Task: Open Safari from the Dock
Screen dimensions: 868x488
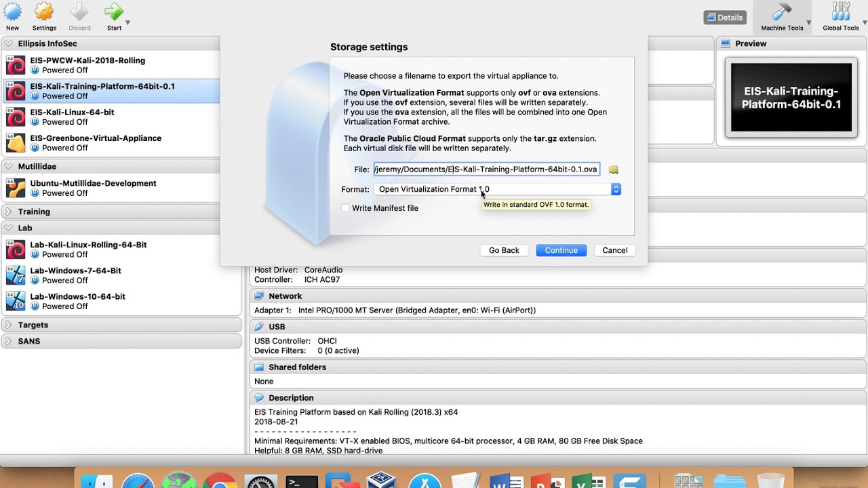Action: (x=138, y=480)
